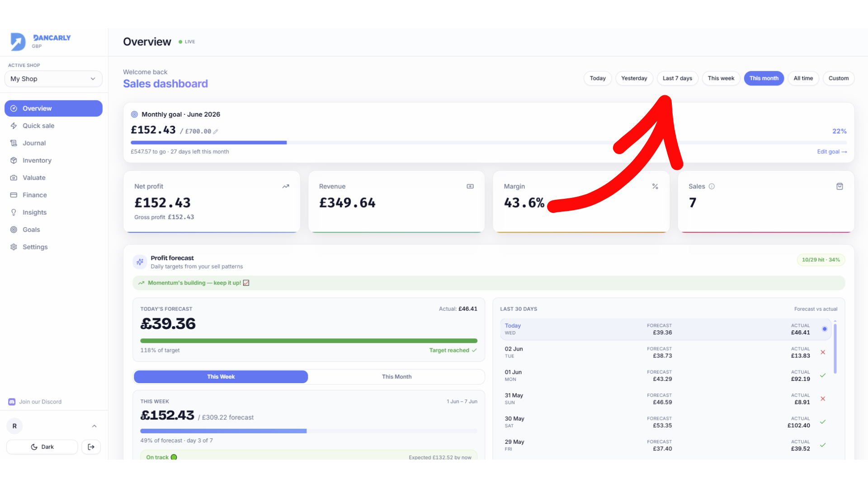The image size is (868, 488).
Task: Click the Revenue banknote icon
Action: pyautogui.click(x=470, y=186)
